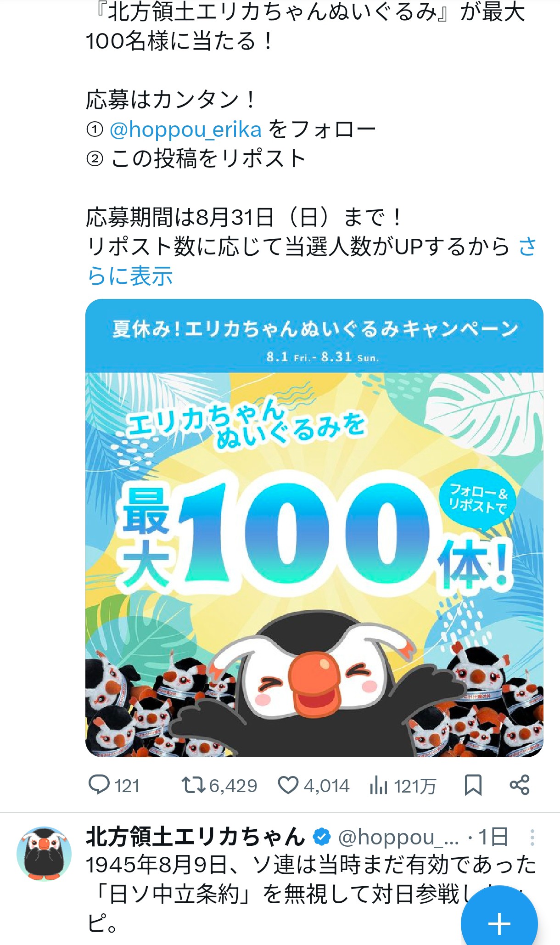
Task: Open the puffin profile avatar
Action: pos(44,854)
